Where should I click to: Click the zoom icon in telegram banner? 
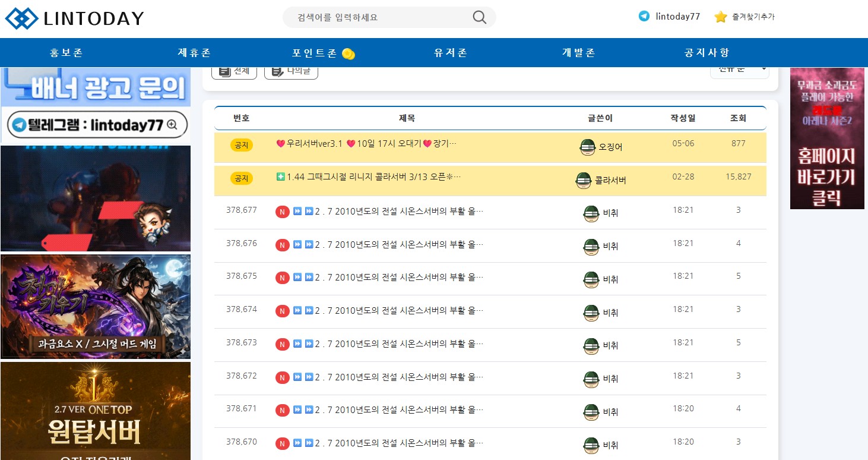(x=172, y=125)
